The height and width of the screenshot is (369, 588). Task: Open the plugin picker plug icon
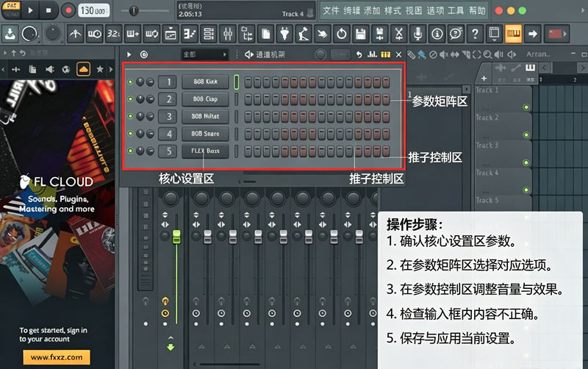pos(284,34)
